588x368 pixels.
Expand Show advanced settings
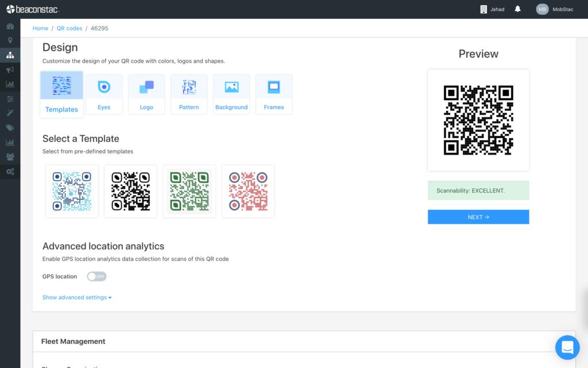[77, 297]
